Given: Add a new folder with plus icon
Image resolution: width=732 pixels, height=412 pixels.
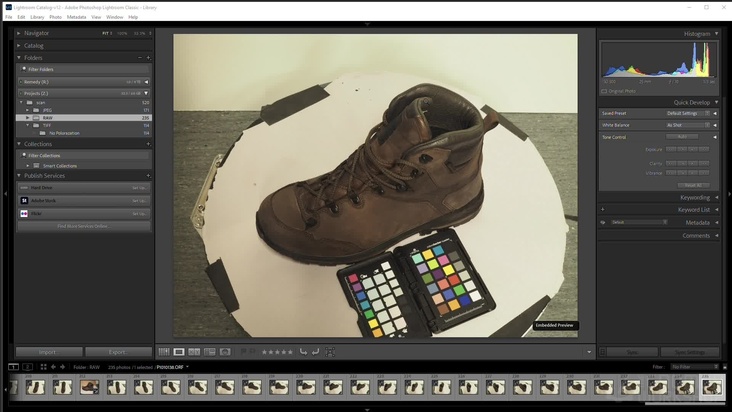Looking at the screenshot, I should tap(148, 58).
